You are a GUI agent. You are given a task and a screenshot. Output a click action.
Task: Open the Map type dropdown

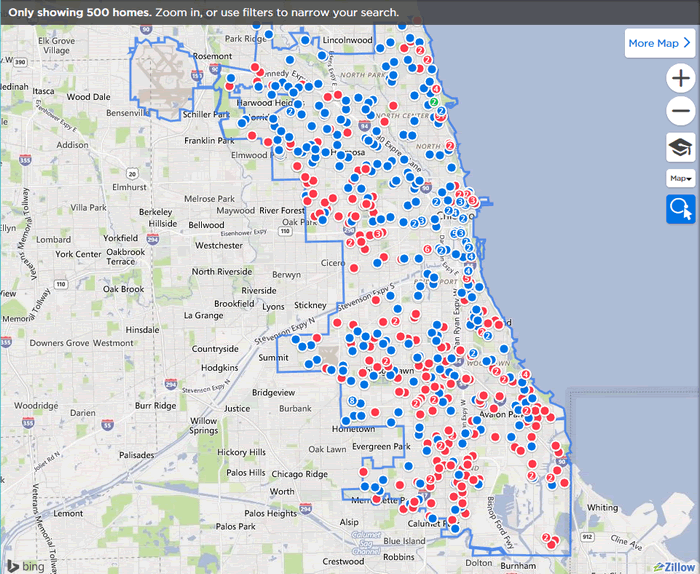[680, 178]
